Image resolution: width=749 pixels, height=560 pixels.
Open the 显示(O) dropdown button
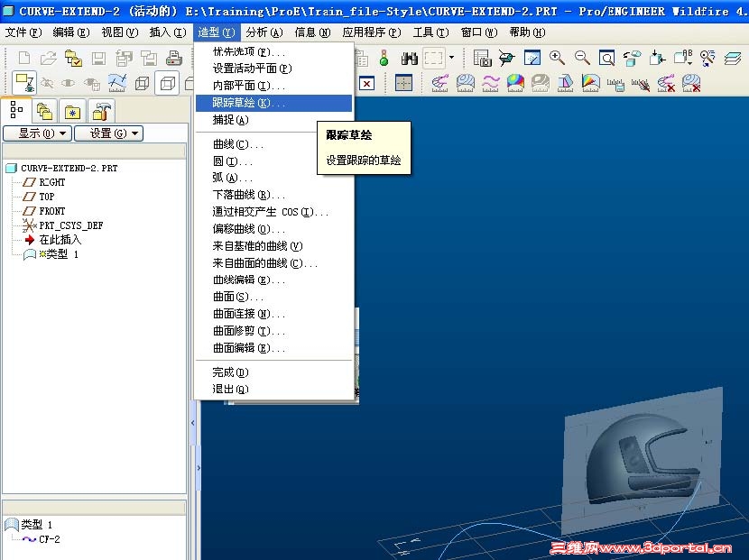pos(37,133)
